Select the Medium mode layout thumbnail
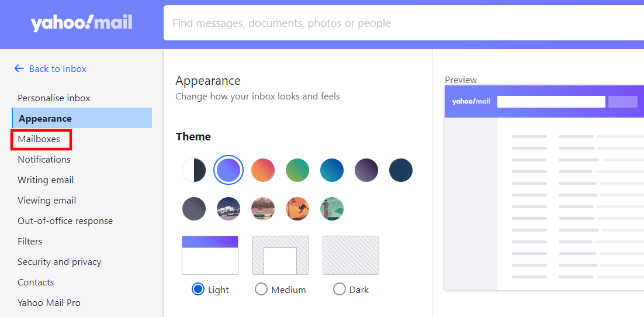644x317 pixels. [x=280, y=256]
